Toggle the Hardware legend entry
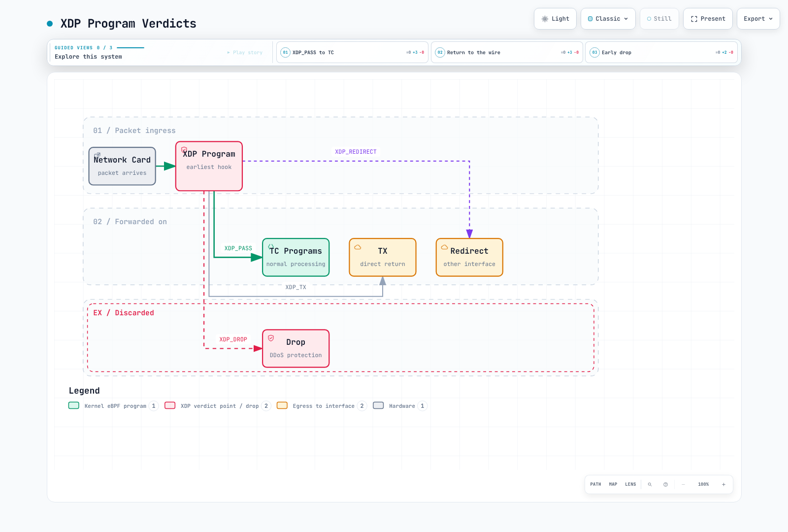The height and width of the screenshot is (532, 788). tap(400, 406)
